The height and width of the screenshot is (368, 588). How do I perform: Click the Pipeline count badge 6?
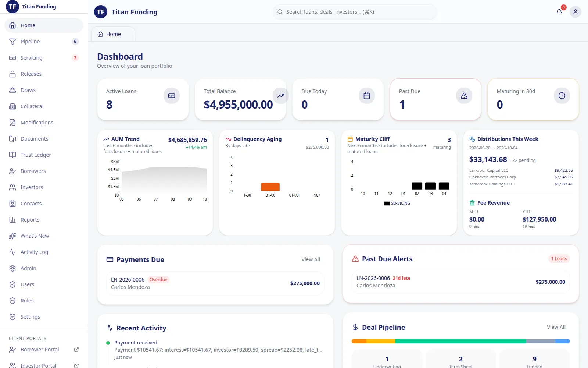75,42
